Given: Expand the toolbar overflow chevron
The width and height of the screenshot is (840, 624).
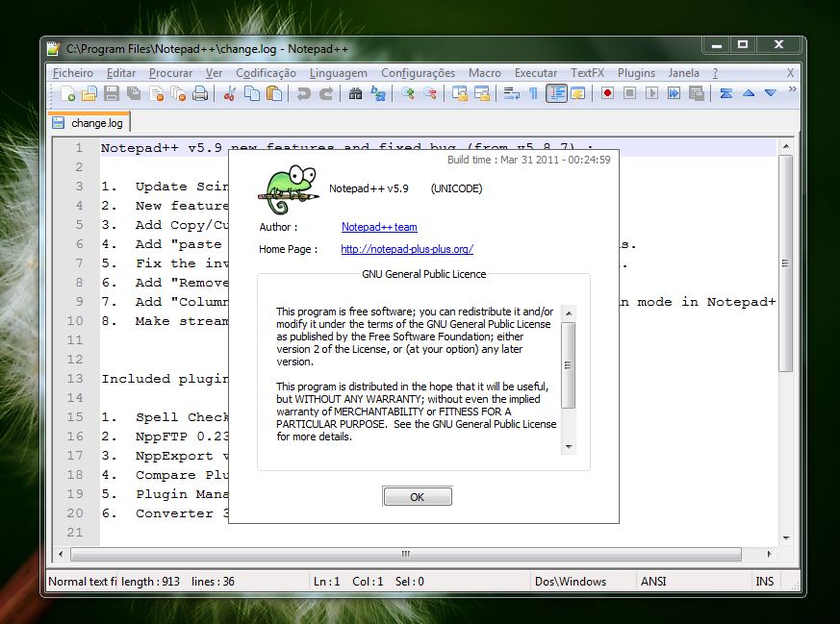Looking at the screenshot, I should (792, 88).
